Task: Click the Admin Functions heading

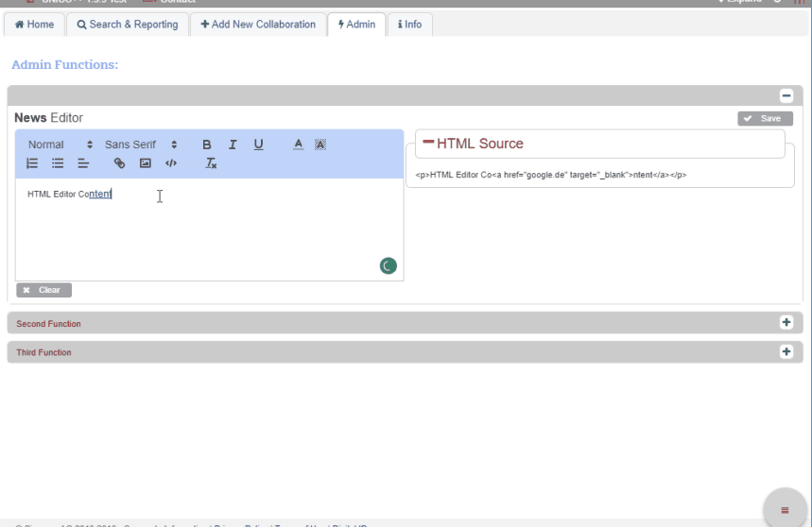Action: (x=64, y=64)
